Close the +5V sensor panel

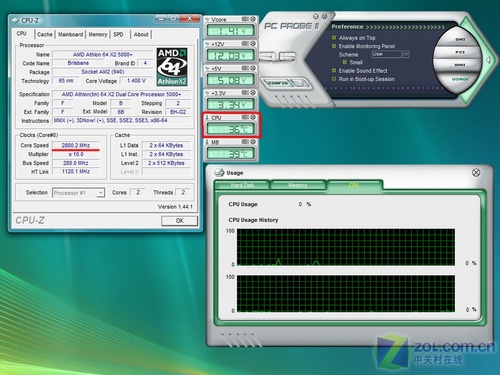coord(253,68)
